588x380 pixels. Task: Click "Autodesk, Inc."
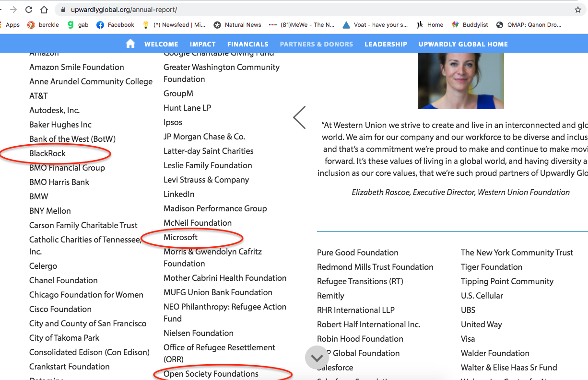click(55, 110)
